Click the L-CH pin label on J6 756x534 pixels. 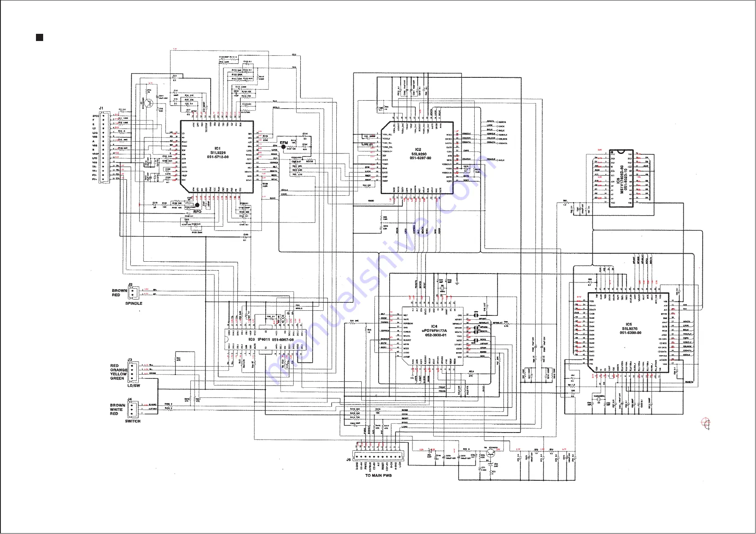[x=400, y=465]
